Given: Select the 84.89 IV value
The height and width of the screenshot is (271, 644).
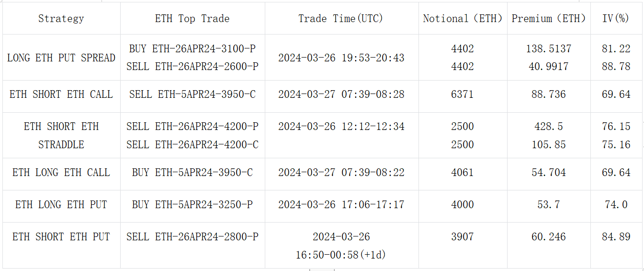Looking at the screenshot, I should coord(616,237).
